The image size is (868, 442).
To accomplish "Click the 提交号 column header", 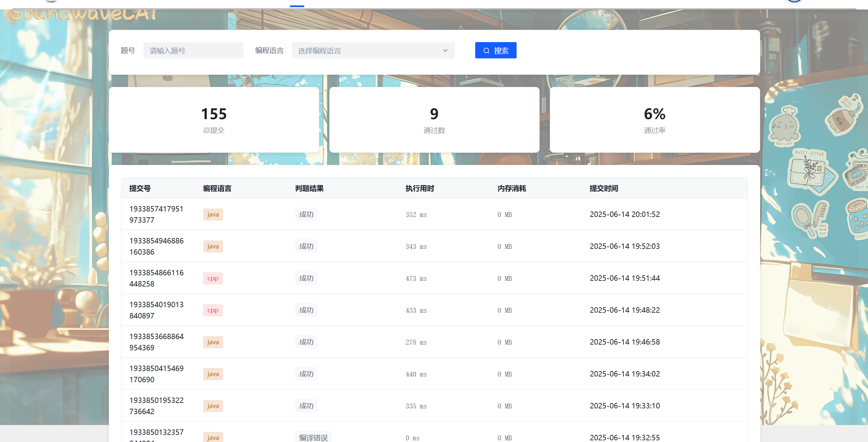I will 140,188.
